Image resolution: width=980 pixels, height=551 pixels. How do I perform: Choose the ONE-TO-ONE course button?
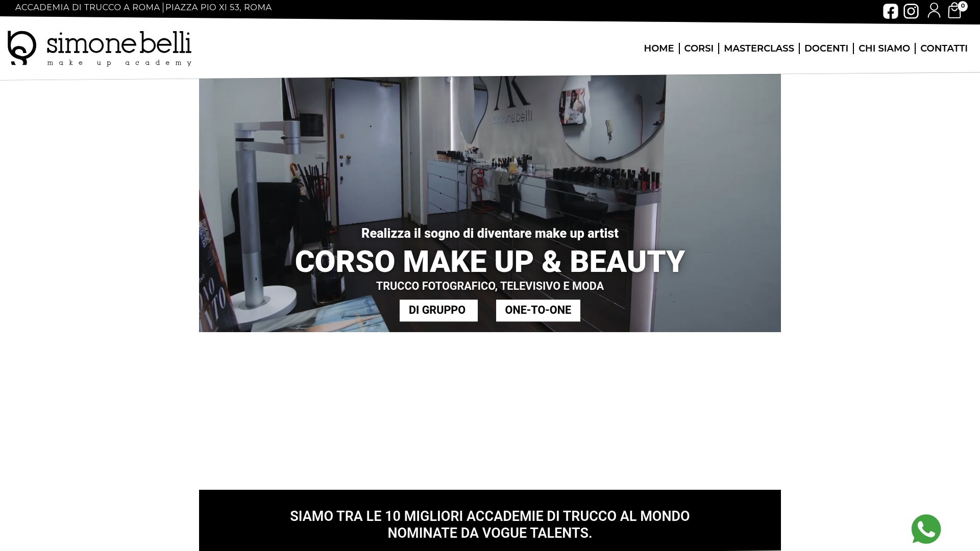(x=538, y=310)
